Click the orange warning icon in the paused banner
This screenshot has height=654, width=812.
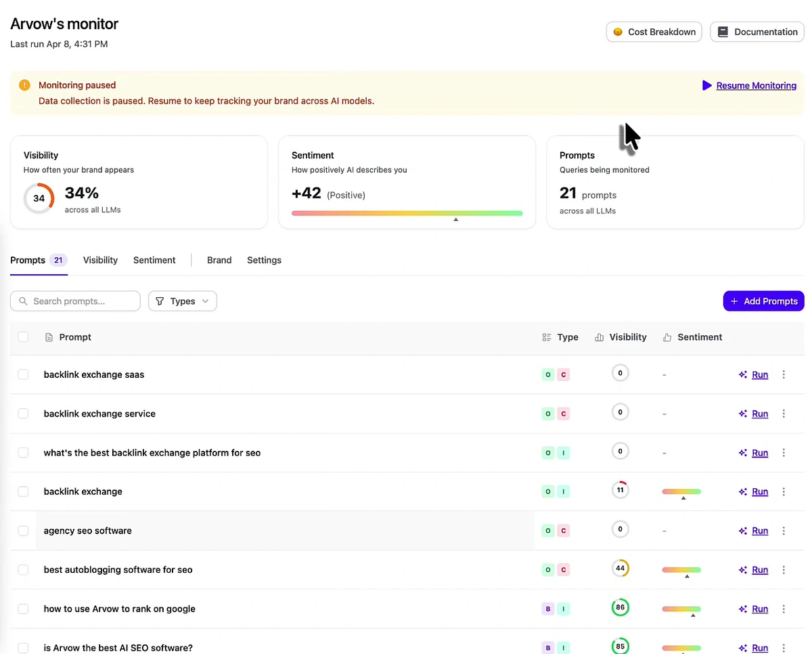(24, 85)
